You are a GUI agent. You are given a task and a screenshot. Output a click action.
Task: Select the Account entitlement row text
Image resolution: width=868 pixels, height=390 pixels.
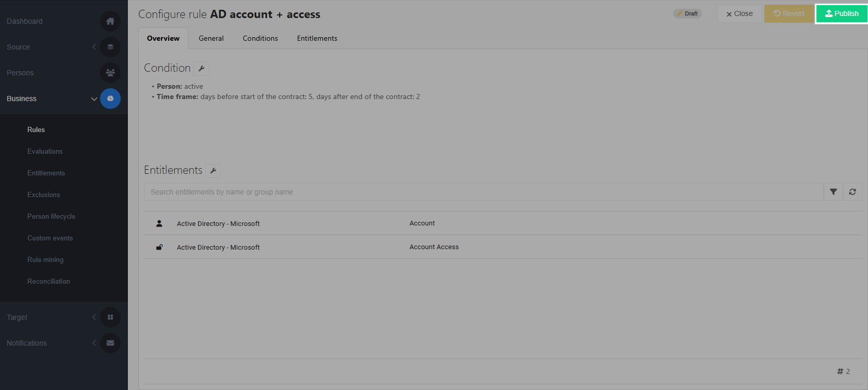[x=422, y=223]
